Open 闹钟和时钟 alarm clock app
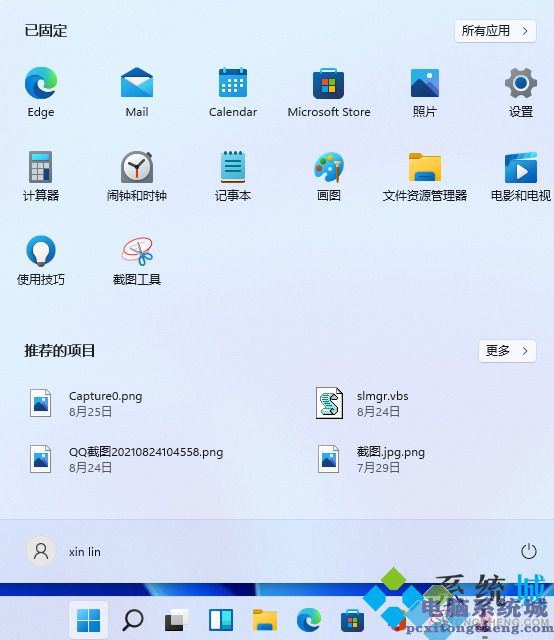Screen dimensions: 554x640 (137, 176)
